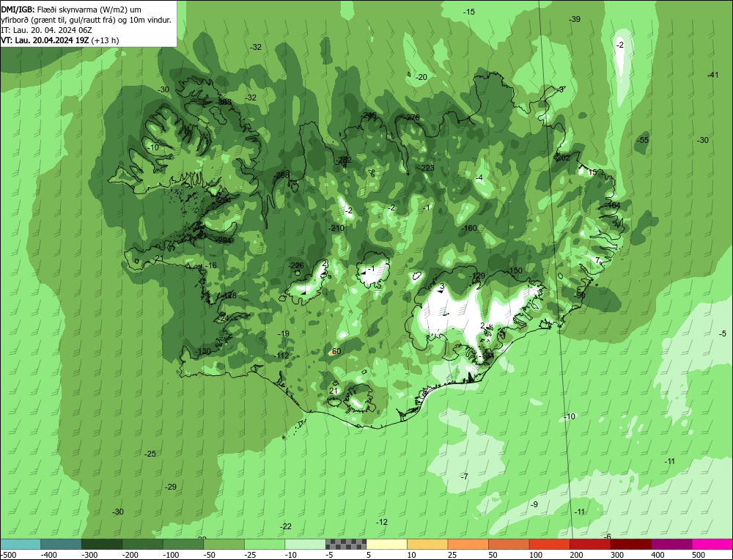The image size is (733, 560).
Task: Select the dark maroon 300 to 400 legend swatch
Action: [x=631, y=544]
